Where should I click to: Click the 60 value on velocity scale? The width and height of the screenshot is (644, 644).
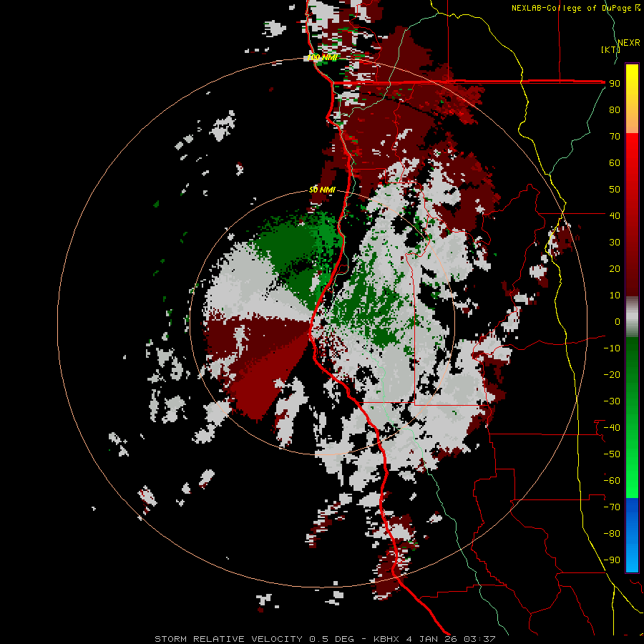615,163
